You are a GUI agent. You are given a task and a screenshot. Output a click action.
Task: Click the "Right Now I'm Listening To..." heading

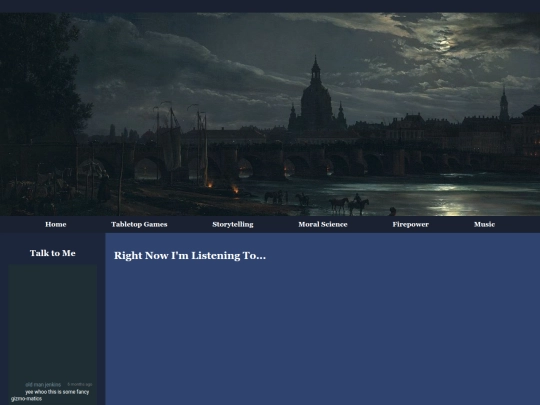click(x=190, y=256)
